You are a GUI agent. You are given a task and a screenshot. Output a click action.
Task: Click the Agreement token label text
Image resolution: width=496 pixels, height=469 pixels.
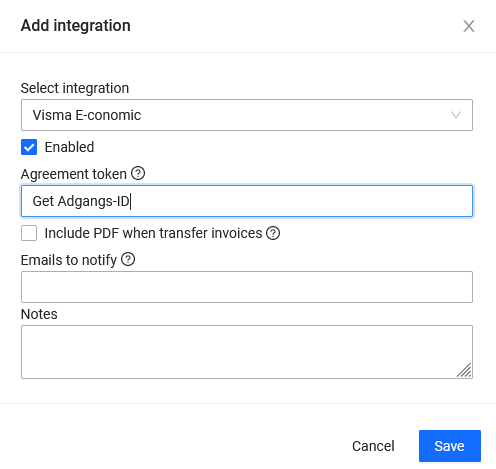coord(74,174)
